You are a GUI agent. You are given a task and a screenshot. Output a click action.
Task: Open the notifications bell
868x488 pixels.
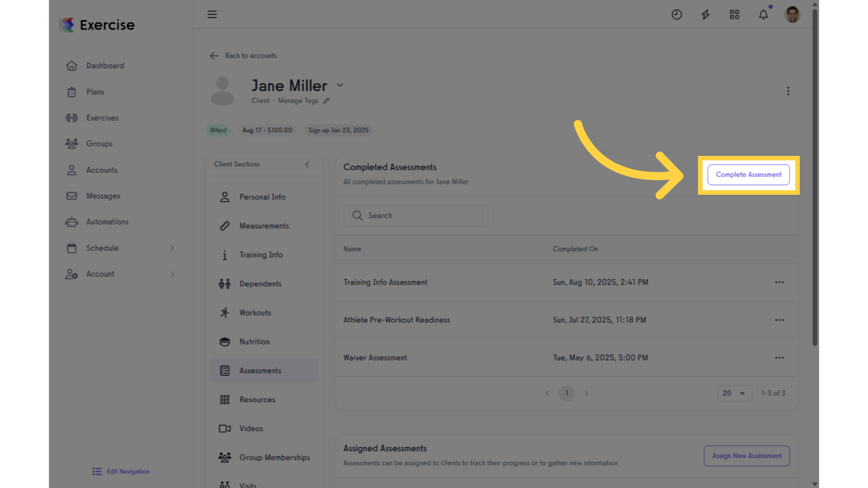pyautogui.click(x=763, y=14)
